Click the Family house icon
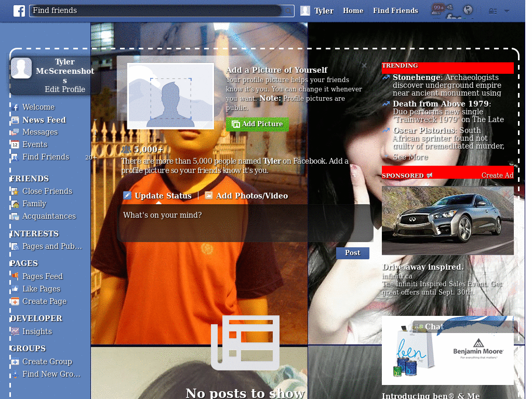 coord(15,204)
